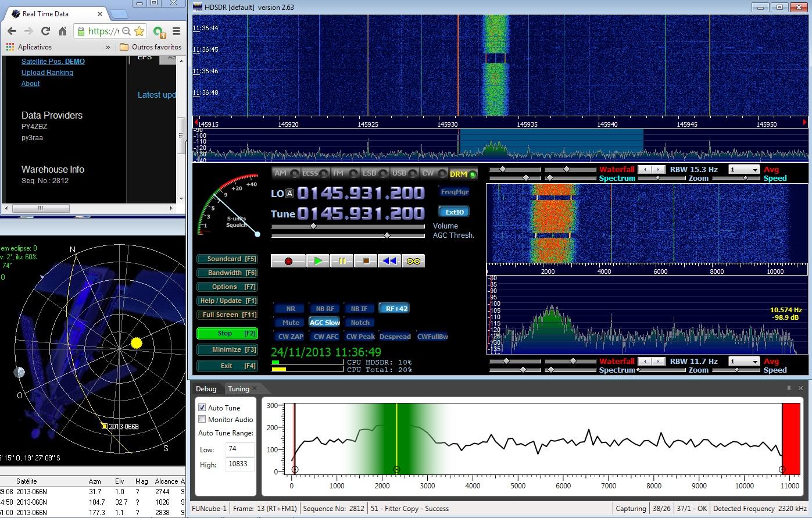Click Help / Update [F1] button
This screenshot has height=518, width=812.
(227, 301)
